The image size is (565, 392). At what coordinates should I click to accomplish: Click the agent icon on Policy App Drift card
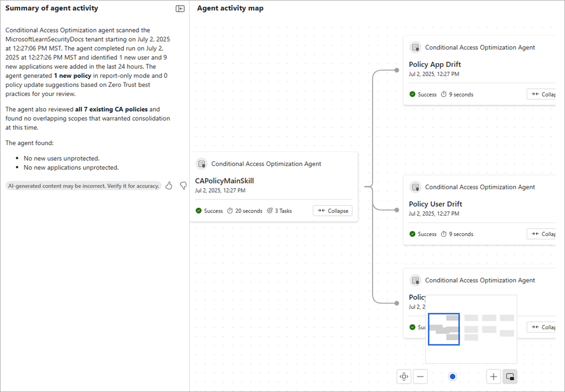pos(416,47)
